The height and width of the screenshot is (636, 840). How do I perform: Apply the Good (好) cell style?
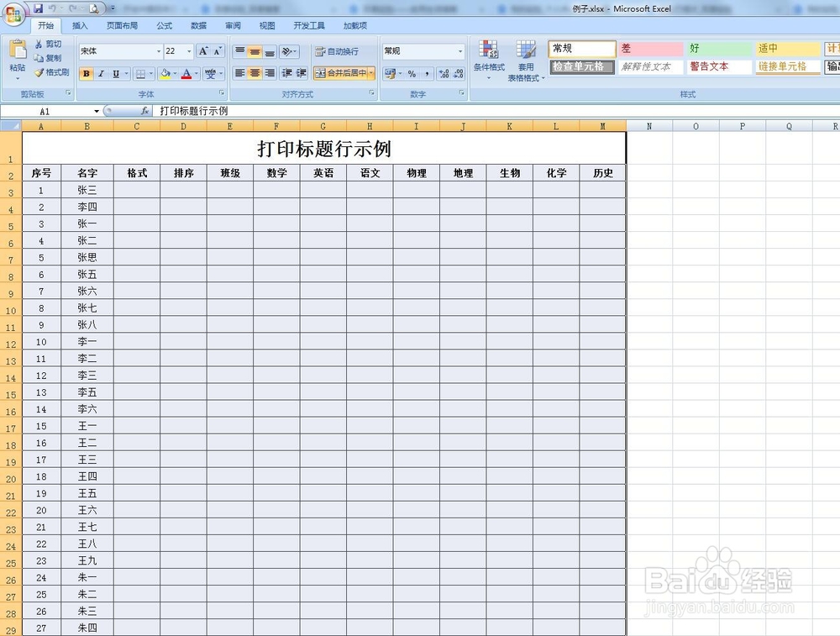click(x=720, y=49)
